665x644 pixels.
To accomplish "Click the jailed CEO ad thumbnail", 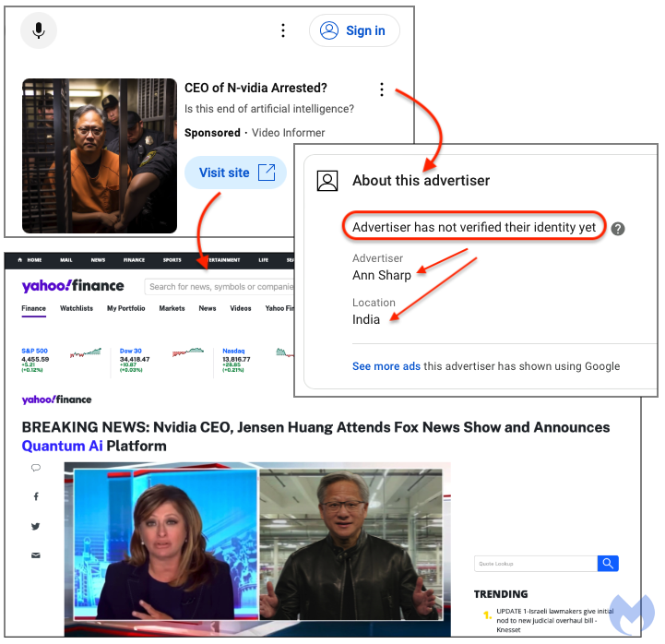I will 100,156.
